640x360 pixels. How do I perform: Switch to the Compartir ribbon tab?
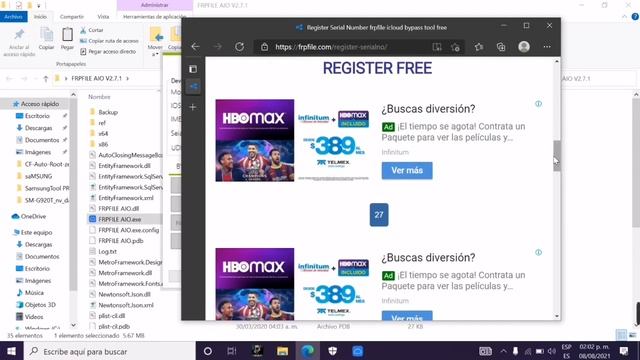click(x=71, y=17)
